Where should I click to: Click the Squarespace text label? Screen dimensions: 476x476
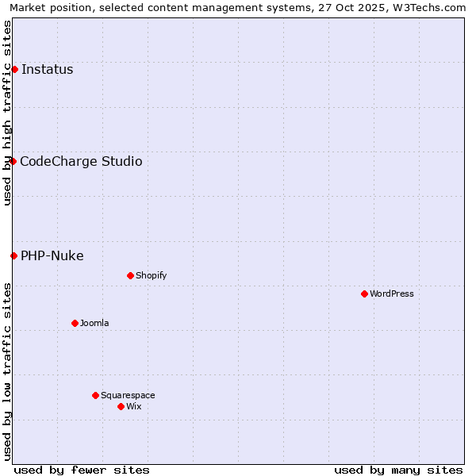[x=128, y=395]
